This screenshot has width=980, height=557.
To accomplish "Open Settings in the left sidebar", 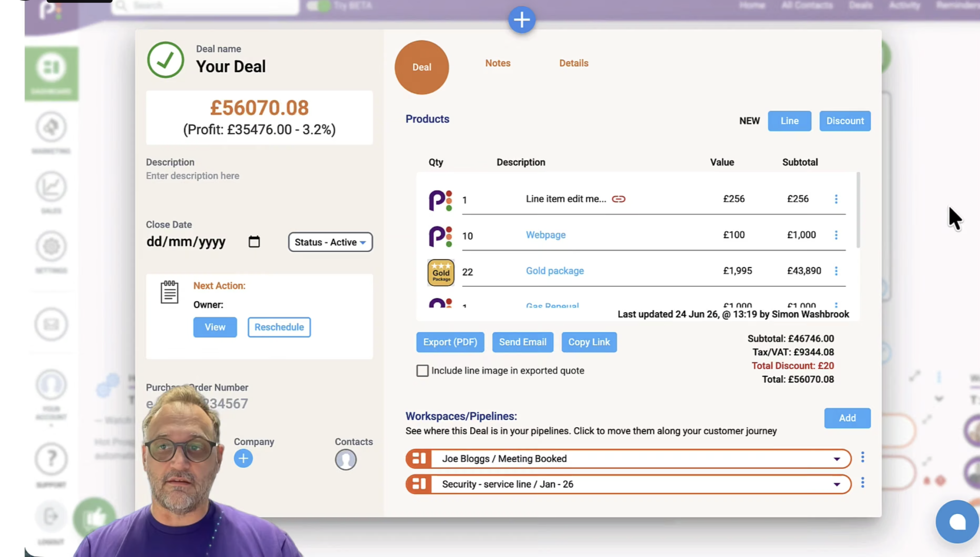I will pyautogui.click(x=51, y=252).
